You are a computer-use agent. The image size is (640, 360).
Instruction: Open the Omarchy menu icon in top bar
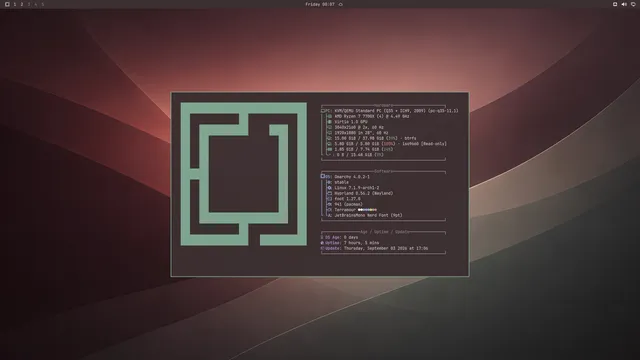(7, 4)
